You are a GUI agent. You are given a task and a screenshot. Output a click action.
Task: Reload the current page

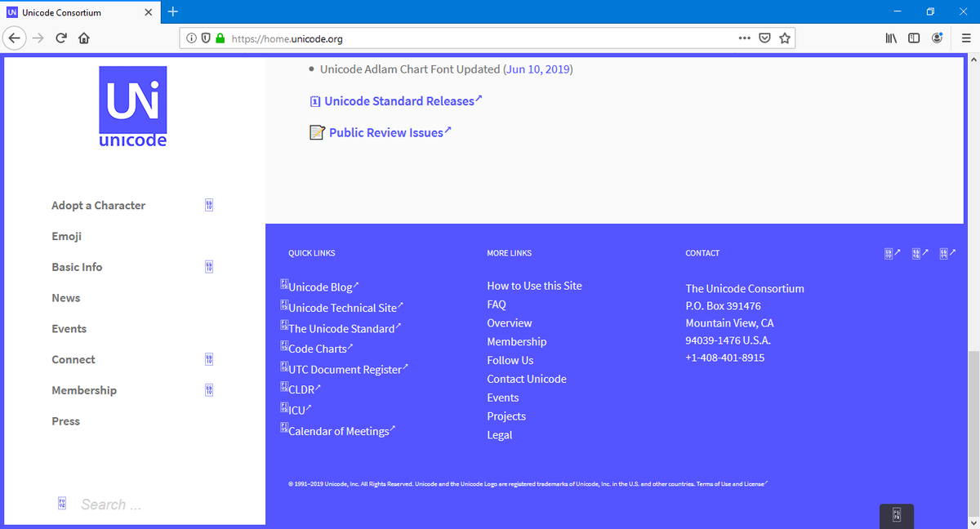click(60, 38)
